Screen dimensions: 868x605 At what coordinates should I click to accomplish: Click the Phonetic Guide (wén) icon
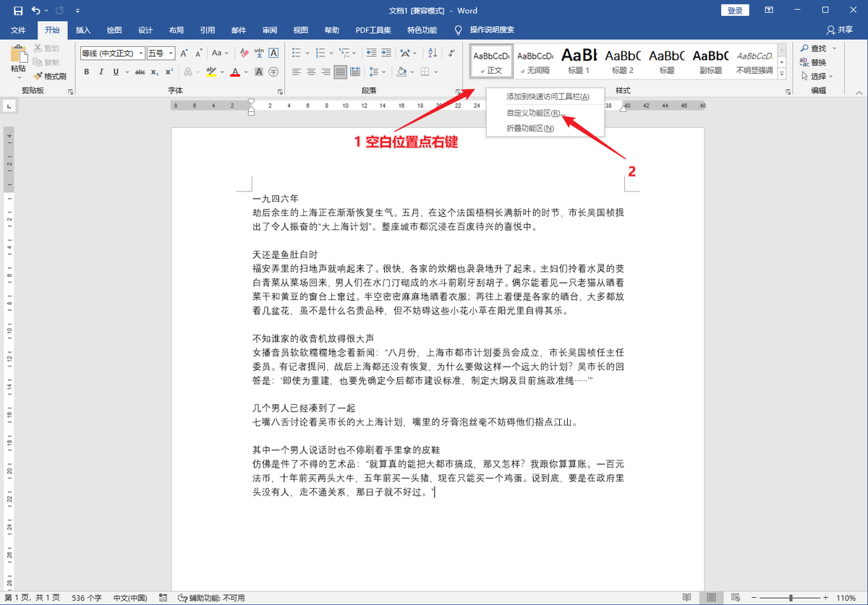pos(259,53)
